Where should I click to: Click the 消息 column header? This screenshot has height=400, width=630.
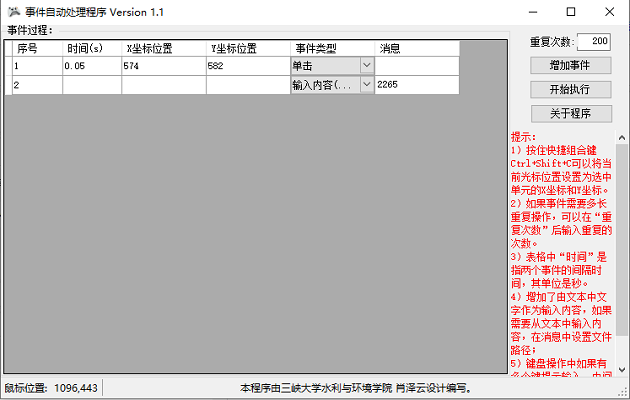[417, 49]
